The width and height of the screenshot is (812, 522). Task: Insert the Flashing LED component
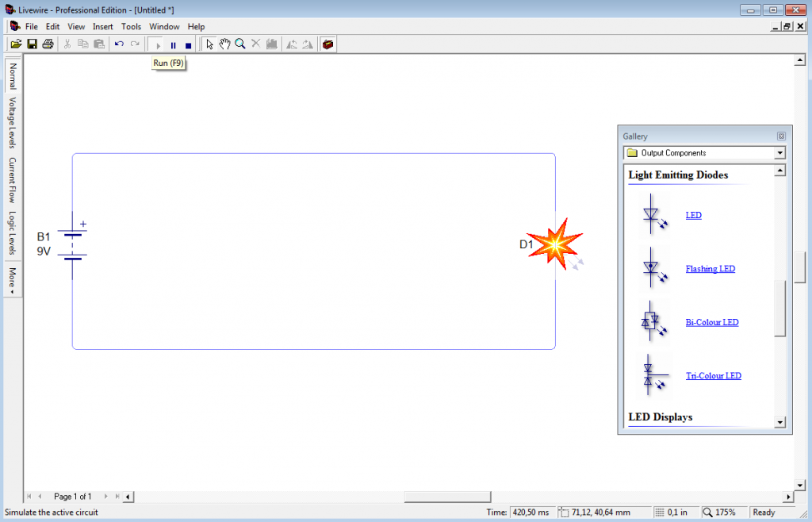710,269
